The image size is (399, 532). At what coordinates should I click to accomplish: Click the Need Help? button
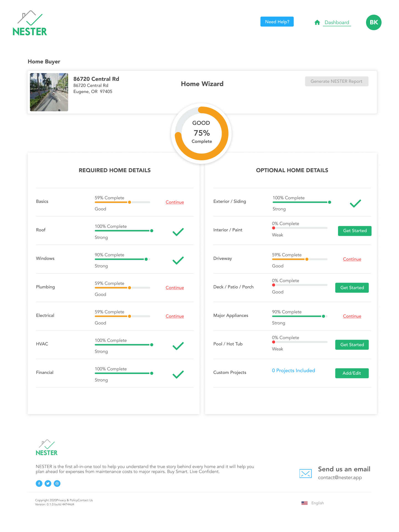coord(277,22)
